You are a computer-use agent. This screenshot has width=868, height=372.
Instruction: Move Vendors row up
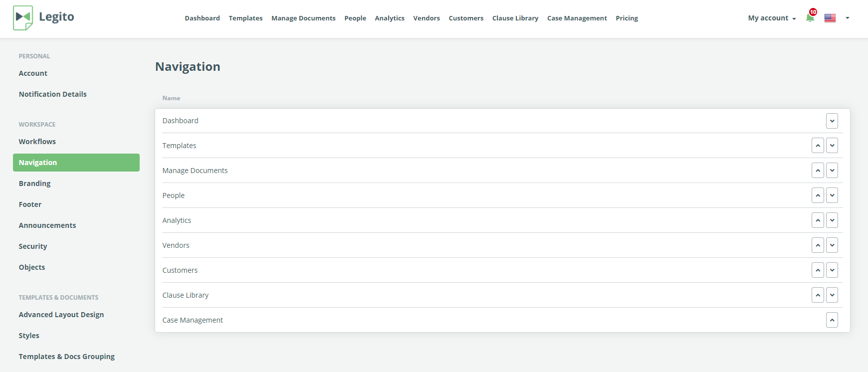pyautogui.click(x=818, y=245)
